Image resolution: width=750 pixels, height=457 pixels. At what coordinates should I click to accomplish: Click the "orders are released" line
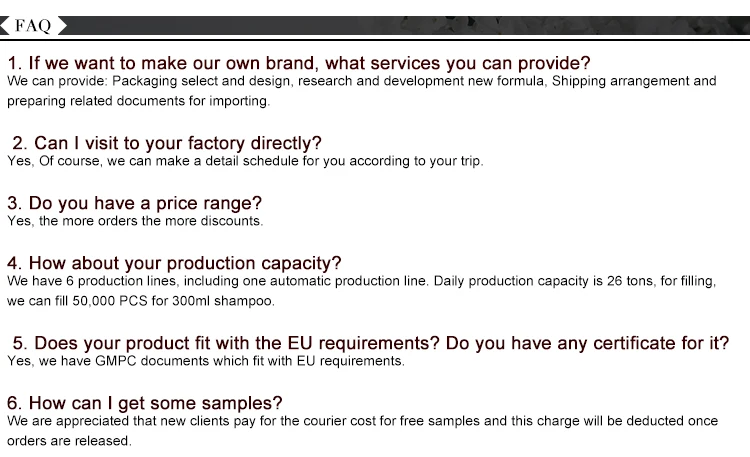click(69, 441)
